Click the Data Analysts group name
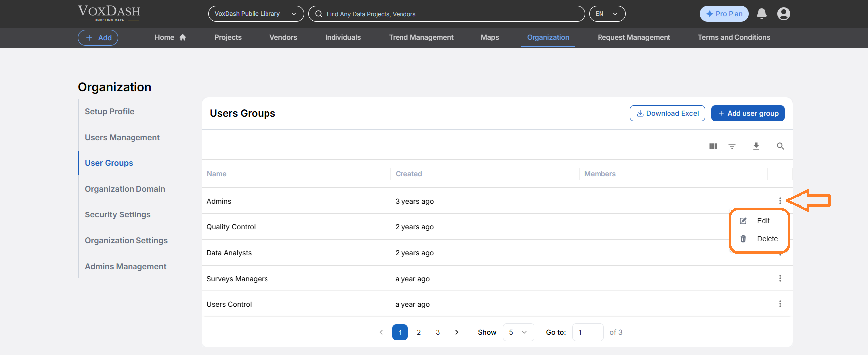Screen dimensions: 868x355 pos(229,253)
